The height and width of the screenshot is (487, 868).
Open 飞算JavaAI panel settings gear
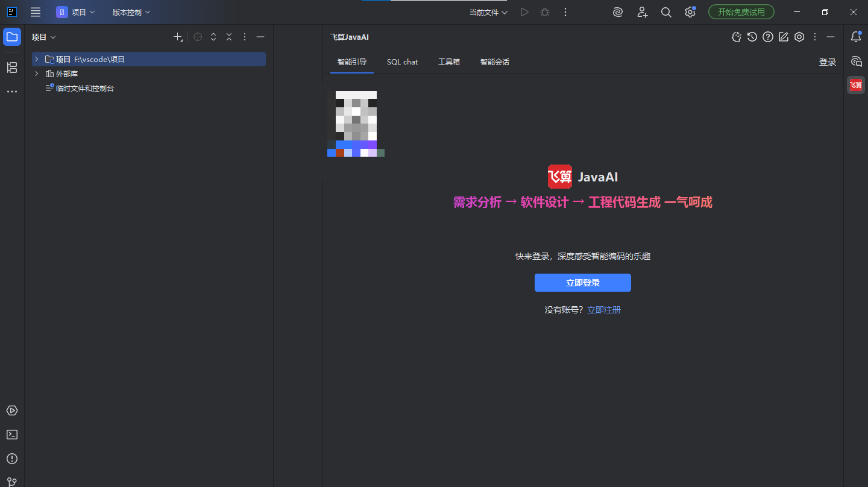pos(799,37)
